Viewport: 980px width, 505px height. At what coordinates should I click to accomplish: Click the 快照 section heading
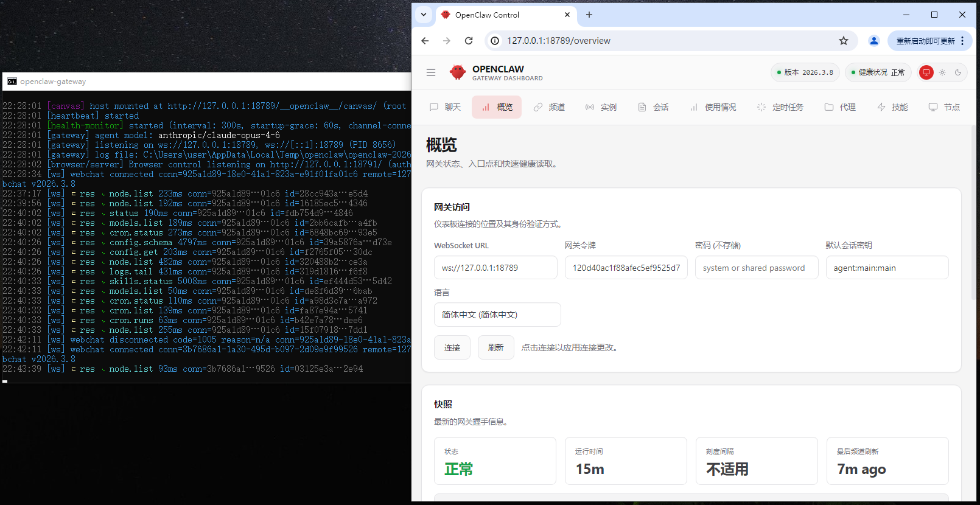pyautogui.click(x=443, y=404)
